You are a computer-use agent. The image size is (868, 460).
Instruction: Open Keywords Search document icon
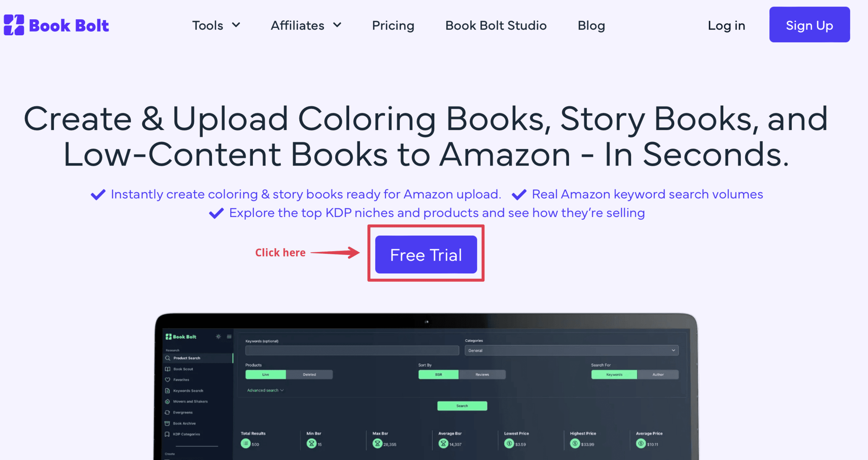coord(168,391)
